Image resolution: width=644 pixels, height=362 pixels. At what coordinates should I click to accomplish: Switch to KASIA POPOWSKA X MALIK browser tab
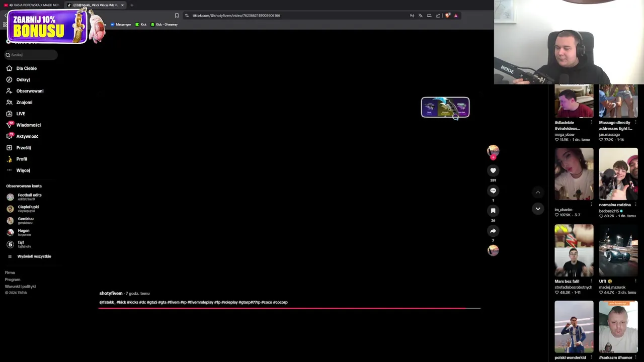click(x=31, y=5)
